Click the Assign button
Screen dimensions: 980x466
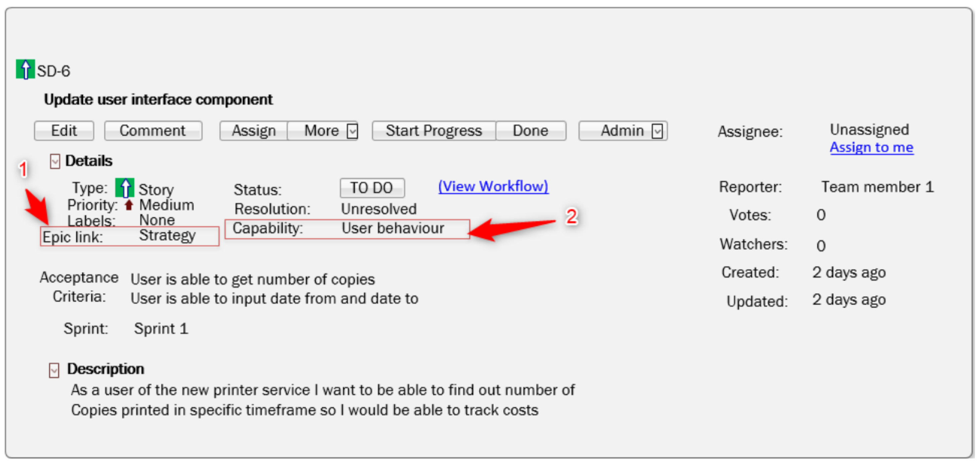254,131
